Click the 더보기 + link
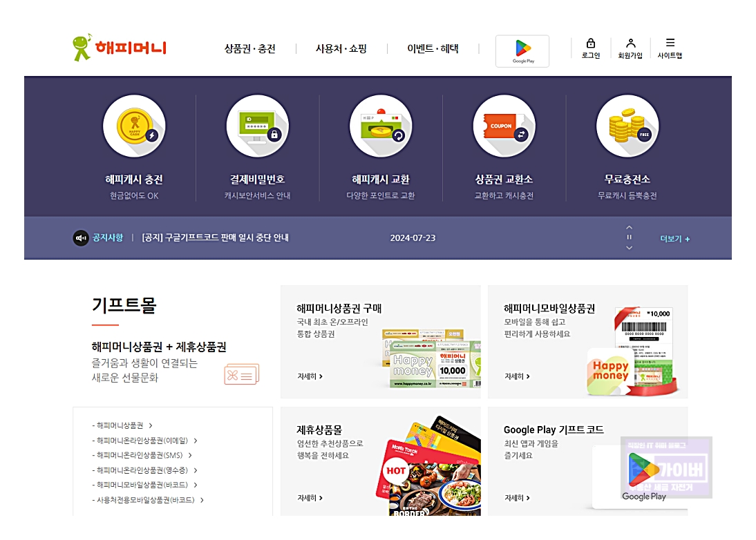This screenshot has width=756, height=540. pyautogui.click(x=675, y=239)
